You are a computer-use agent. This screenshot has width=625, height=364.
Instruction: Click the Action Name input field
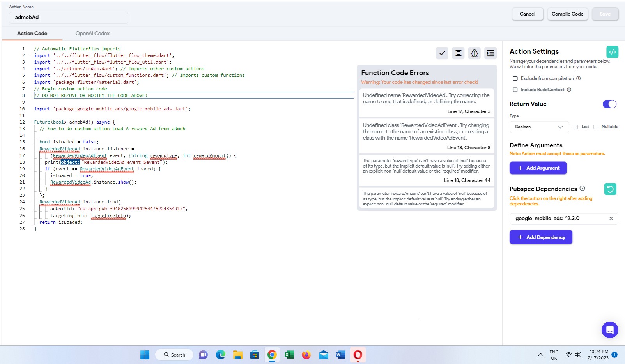[69, 18]
